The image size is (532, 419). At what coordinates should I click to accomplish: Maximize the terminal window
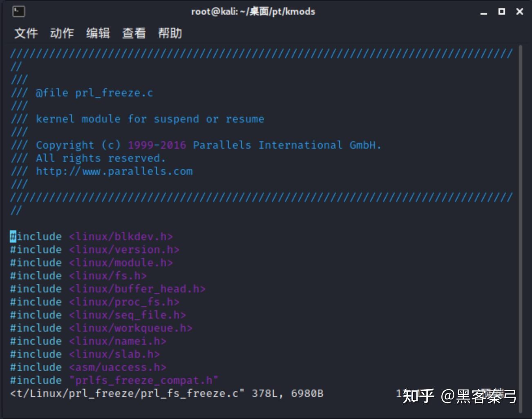click(x=501, y=11)
